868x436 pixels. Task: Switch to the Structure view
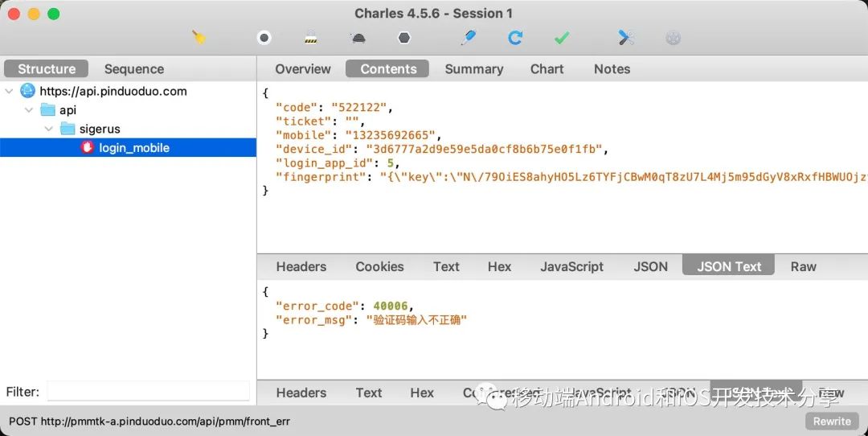click(x=47, y=68)
